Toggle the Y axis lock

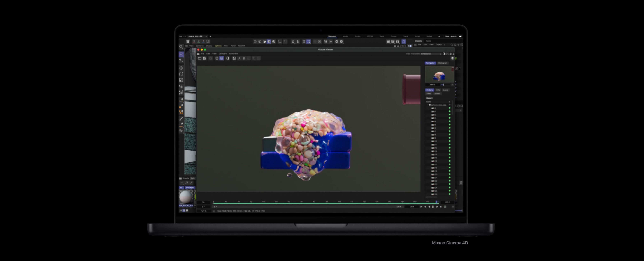coord(199,42)
